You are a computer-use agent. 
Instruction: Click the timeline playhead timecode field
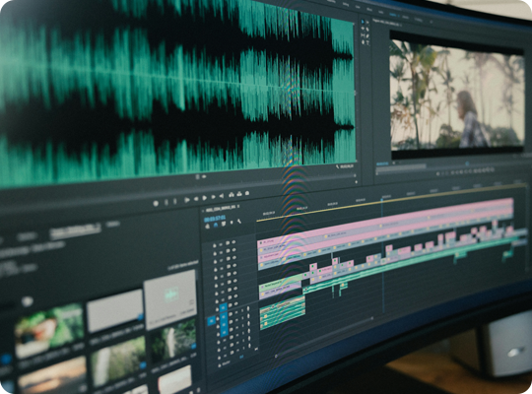pyautogui.click(x=215, y=218)
